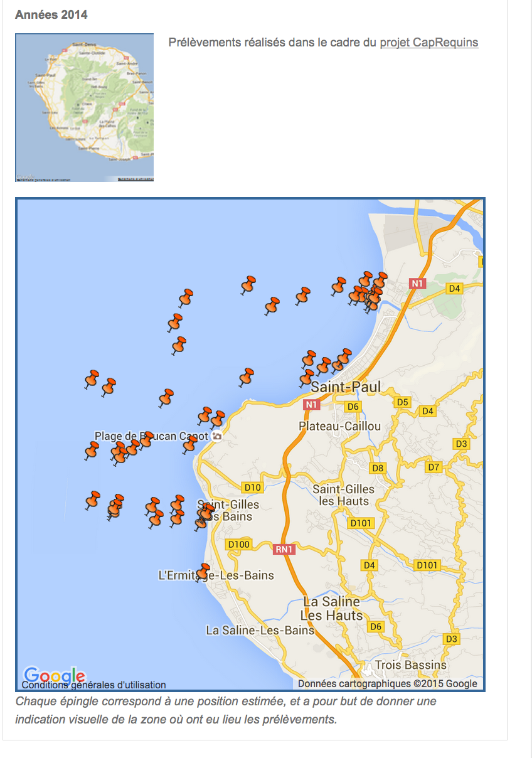Open the projet CapRequins link
This screenshot has height=758, width=532.
(428, 43)
